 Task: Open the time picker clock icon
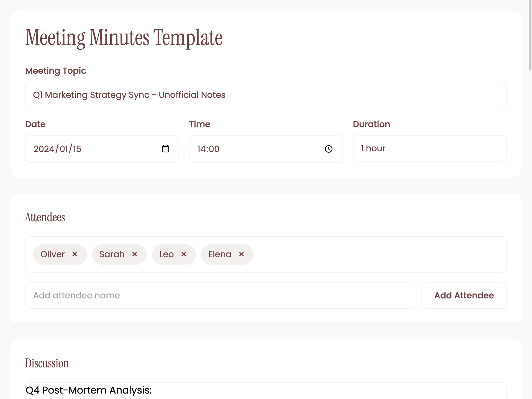[x=329, y=149]
